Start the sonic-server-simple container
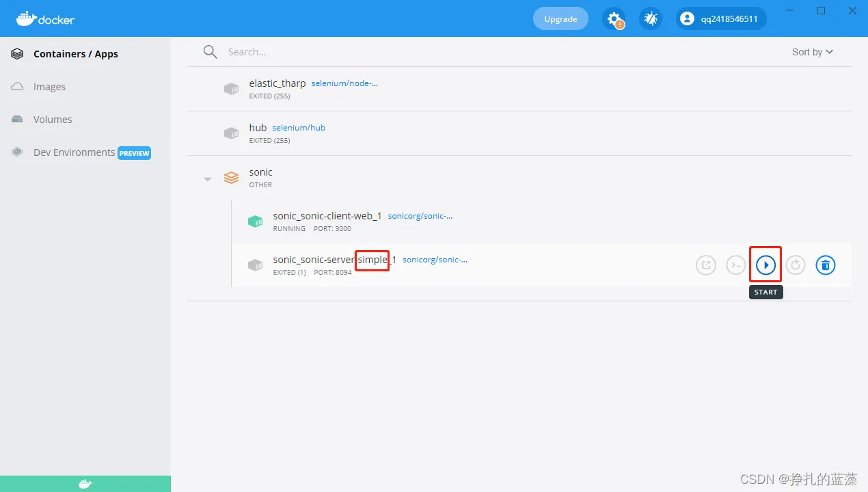This screenshot has width=868, height=492. (765, 265)
